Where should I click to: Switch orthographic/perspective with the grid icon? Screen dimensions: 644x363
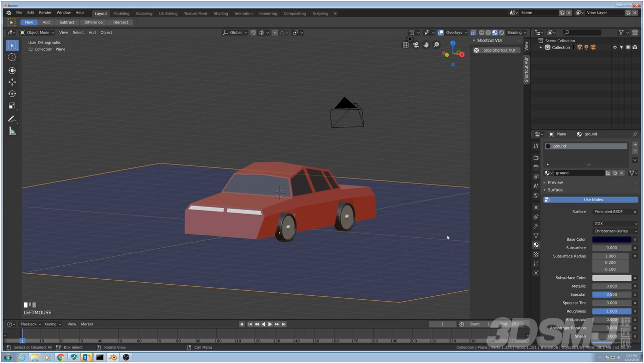coord(406,45)
